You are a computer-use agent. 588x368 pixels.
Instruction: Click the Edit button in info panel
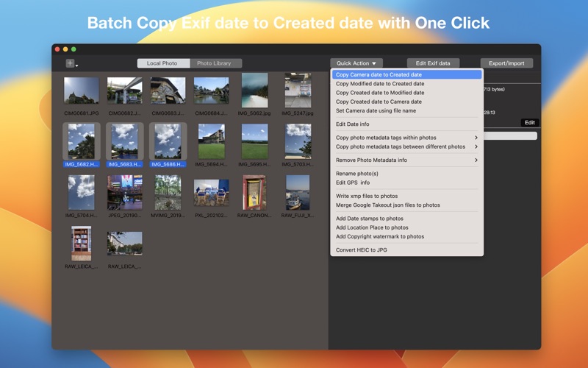tap(529, 122)
